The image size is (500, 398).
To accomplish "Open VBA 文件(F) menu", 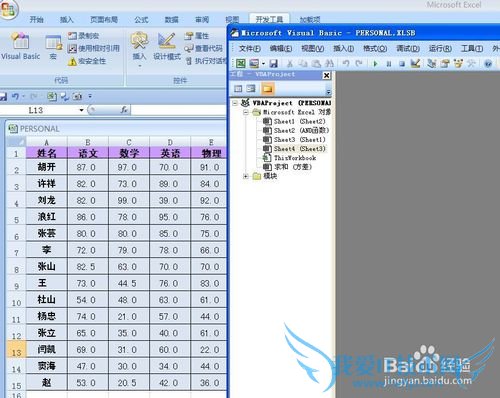I will [250, 49].
